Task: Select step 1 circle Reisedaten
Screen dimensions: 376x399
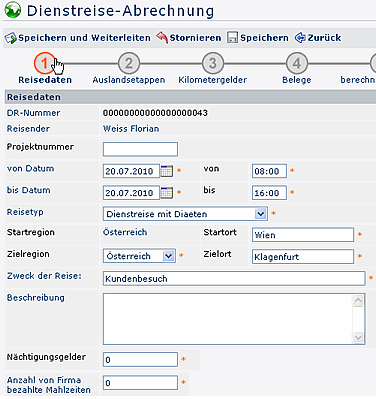Action: [45, 63]
